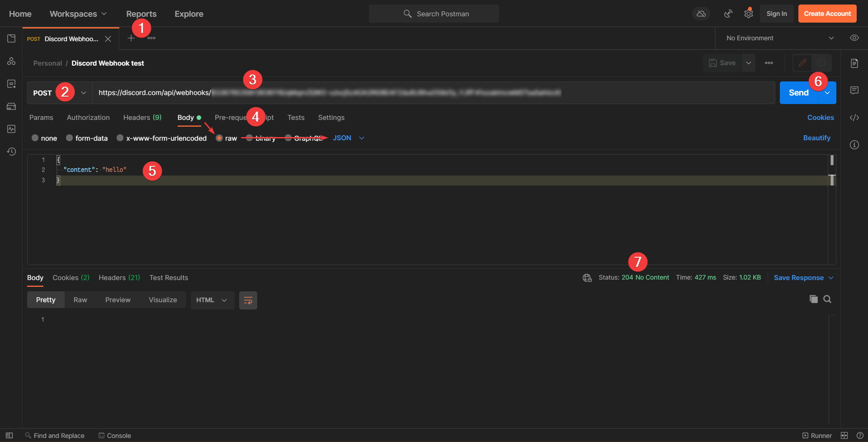Switch response view to Raw
868x442 pixels.
coord(80,300)
